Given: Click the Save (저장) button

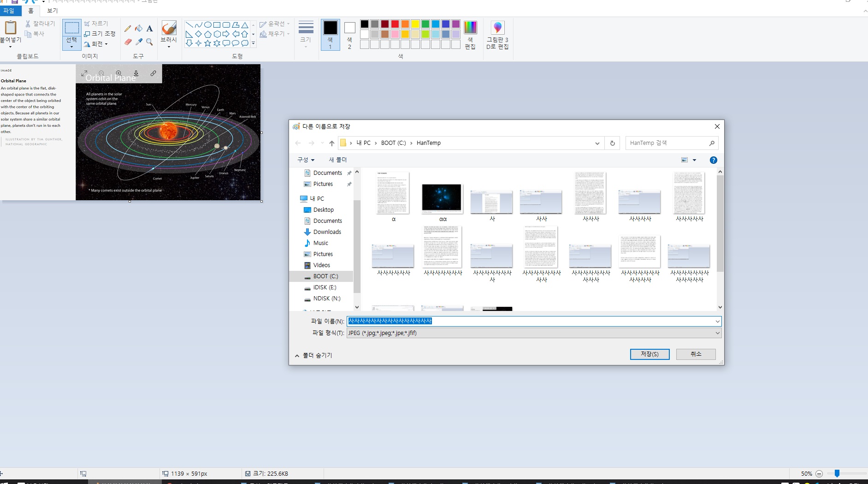Looking at the screenshot, I should coord(650,354).
